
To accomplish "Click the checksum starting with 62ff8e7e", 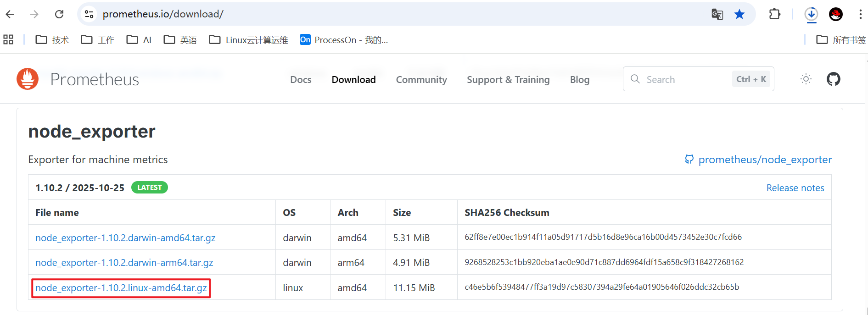I will click(x=603, y=237).
